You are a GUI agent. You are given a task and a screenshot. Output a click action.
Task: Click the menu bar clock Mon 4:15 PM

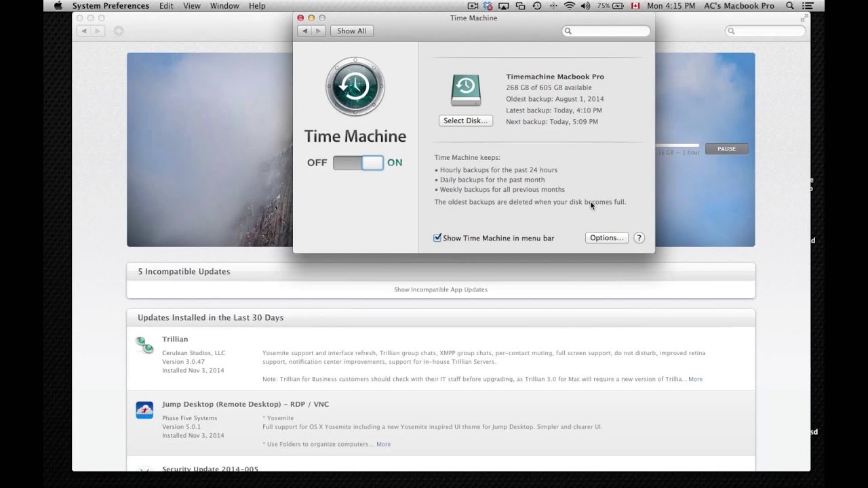click(671, 5)
